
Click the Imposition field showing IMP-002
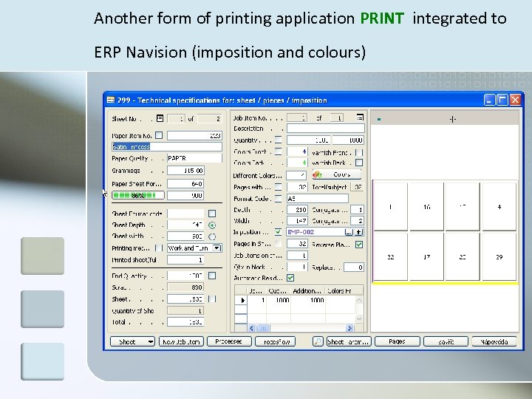click(316, 232)
